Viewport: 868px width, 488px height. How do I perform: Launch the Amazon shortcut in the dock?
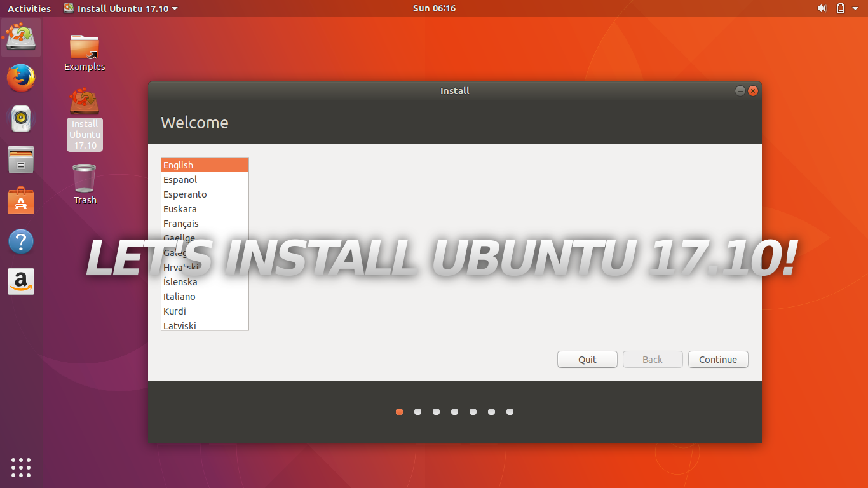coord(21,281)
